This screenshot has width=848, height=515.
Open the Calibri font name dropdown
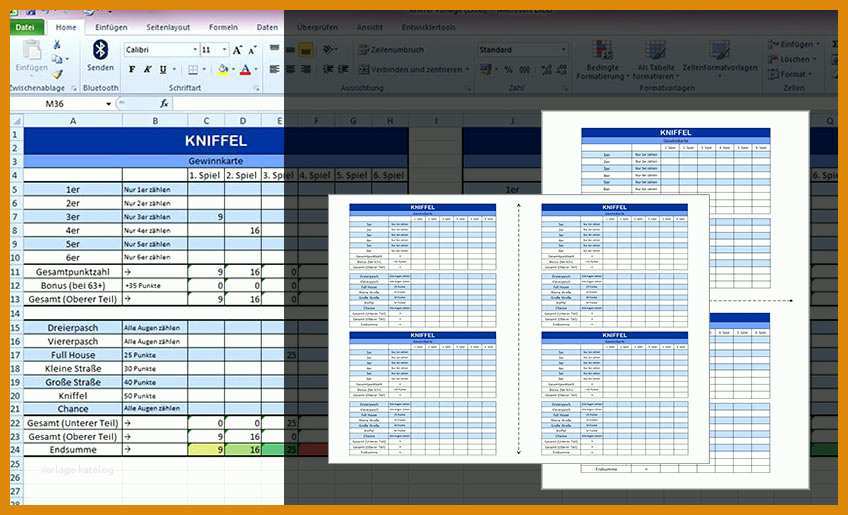(x=195, y=50)
